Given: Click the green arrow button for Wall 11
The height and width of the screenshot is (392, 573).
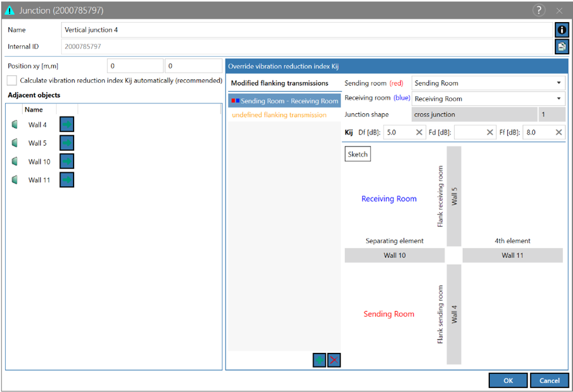Looking at the screenshot, I should coord(67,180).
